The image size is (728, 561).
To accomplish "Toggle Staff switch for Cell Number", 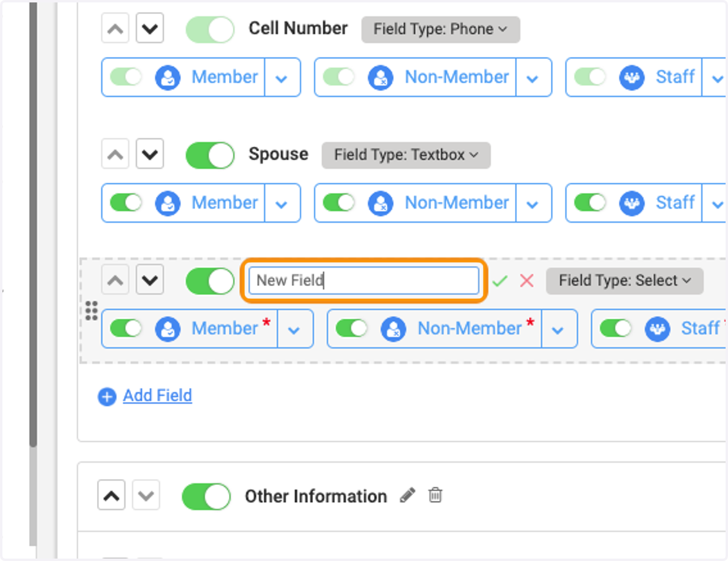I will [590, 77].
